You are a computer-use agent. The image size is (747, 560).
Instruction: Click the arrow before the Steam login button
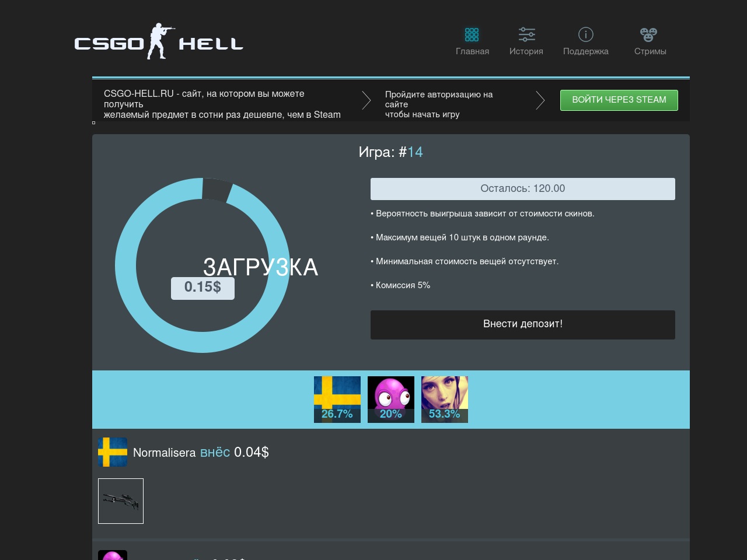click(540, 100)
